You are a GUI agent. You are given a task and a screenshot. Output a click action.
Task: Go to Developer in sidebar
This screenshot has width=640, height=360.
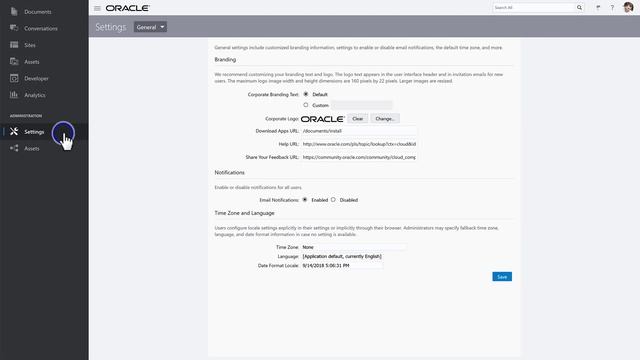(36, 78)
